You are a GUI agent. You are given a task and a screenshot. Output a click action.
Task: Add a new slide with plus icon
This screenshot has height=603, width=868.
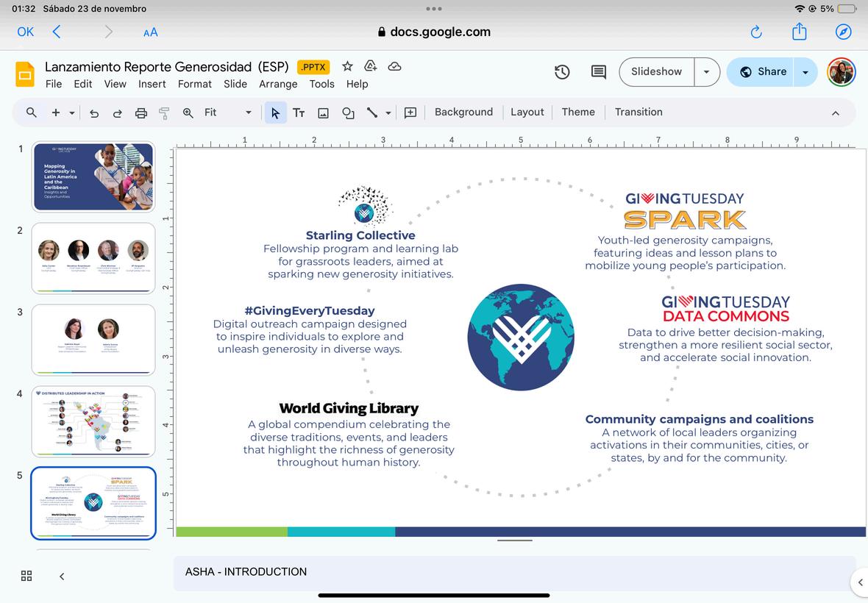[55, 113]
